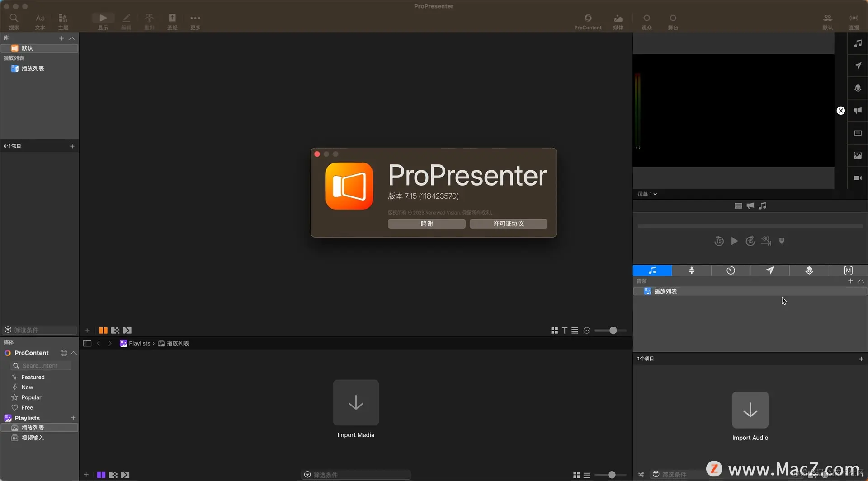Open the 圣经 Bible tool

(x=172, y=21)
